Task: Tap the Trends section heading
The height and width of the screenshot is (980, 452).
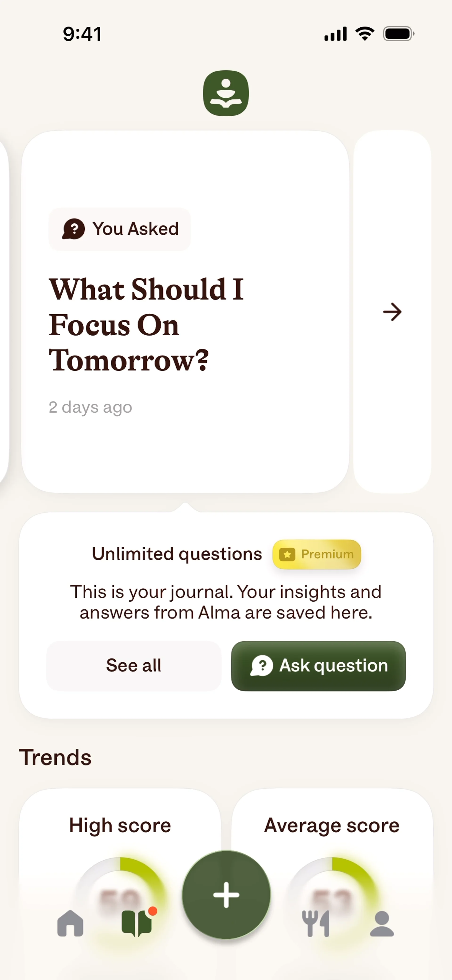Action: tap(55, 757)
